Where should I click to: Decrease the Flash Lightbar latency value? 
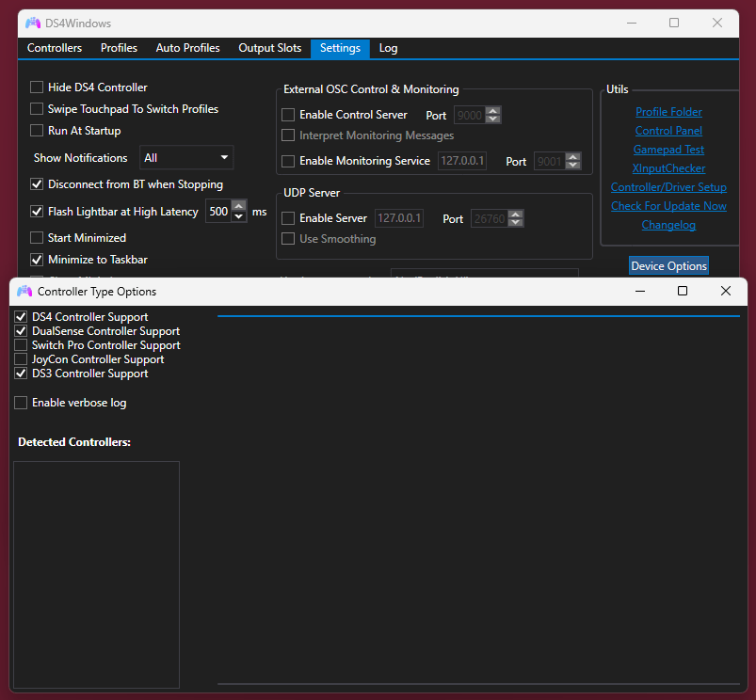(x=239, y=217)
